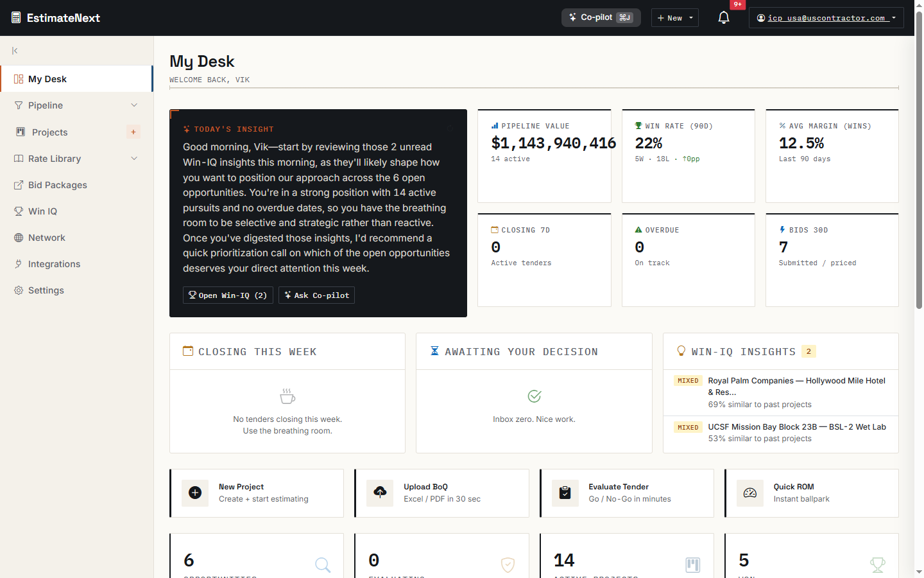Expand the Pipeline submenu chevron

coord(134,105)
